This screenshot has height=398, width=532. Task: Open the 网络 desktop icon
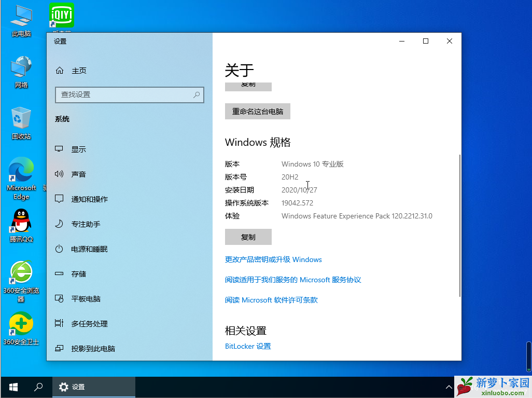click(21, 72)
